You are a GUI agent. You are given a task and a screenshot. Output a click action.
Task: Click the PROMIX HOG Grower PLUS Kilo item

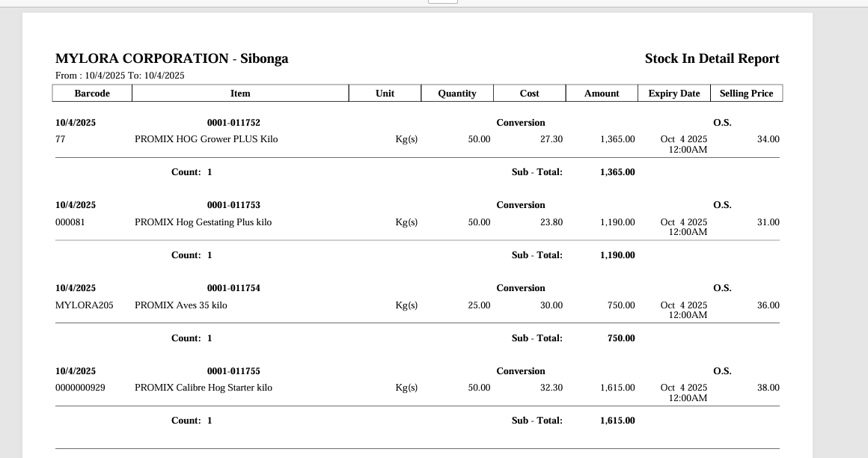206,139
